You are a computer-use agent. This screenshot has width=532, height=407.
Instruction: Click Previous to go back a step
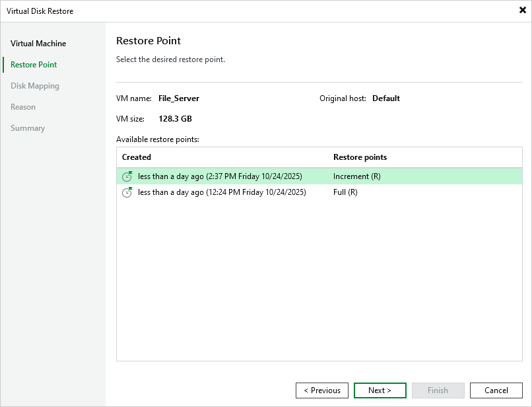pyautogui.click(x=322, y=390)
